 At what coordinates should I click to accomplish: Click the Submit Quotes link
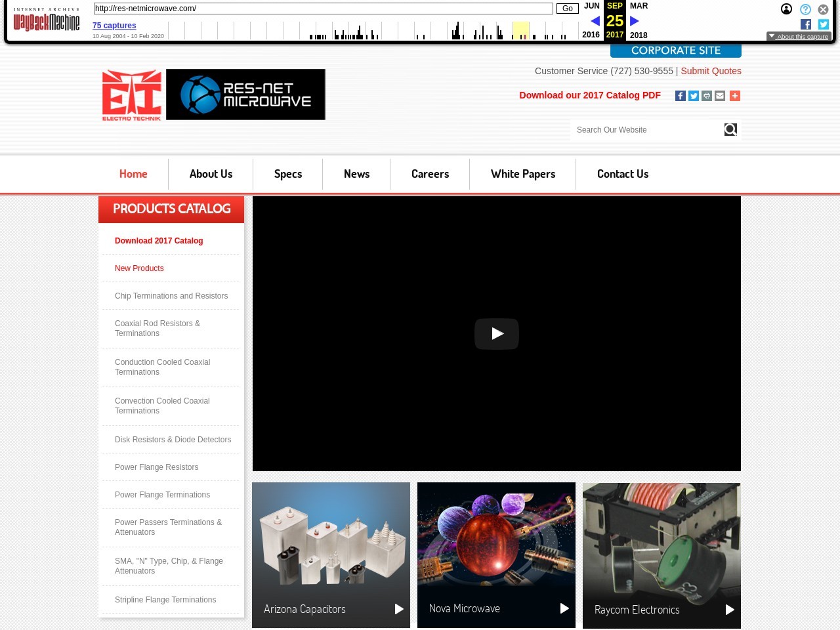coord(711,71)
